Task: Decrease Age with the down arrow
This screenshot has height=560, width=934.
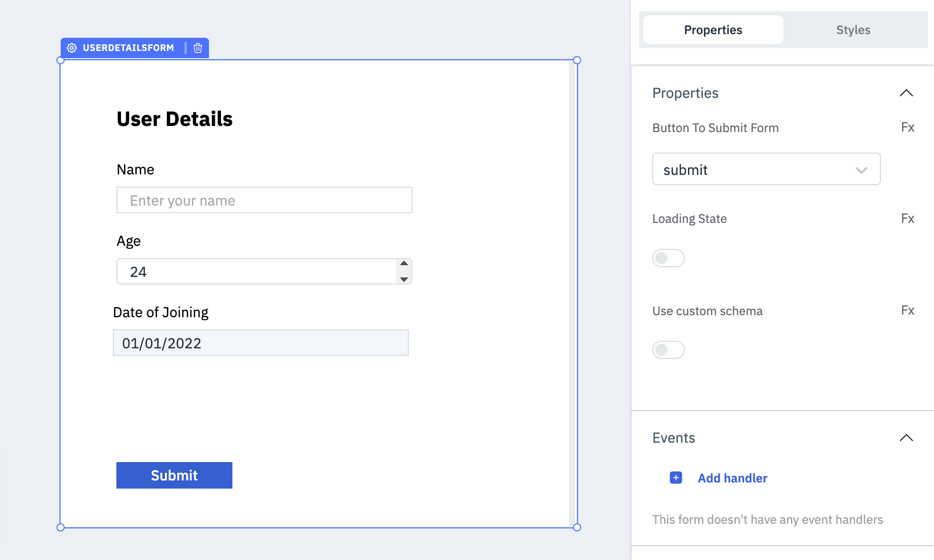Action: pos(404,279)
